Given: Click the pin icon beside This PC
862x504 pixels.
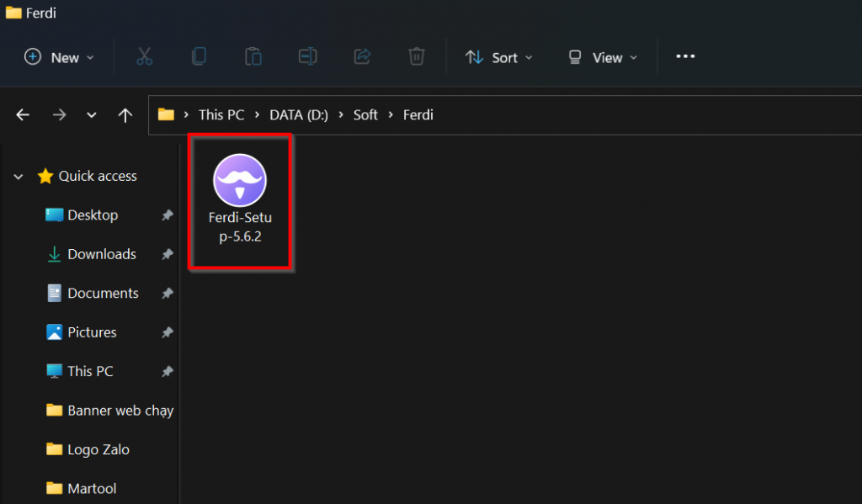Looking at the screenshot, I should 168,371.
